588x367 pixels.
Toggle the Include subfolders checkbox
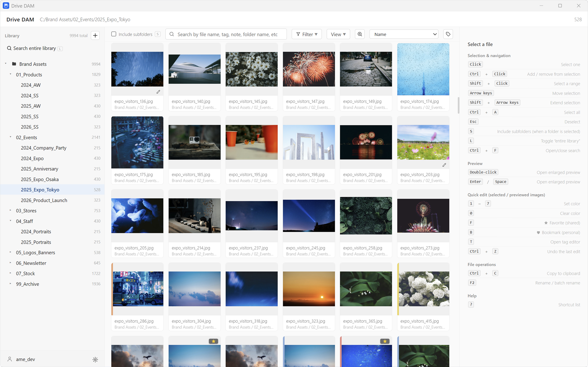[114, 34]
